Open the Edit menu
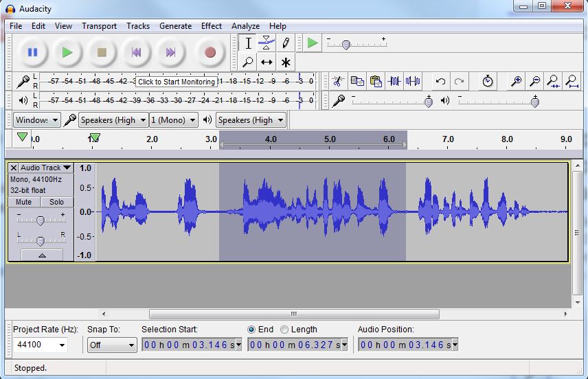Screen dimensions: 588x379 [x=38, y=26]
